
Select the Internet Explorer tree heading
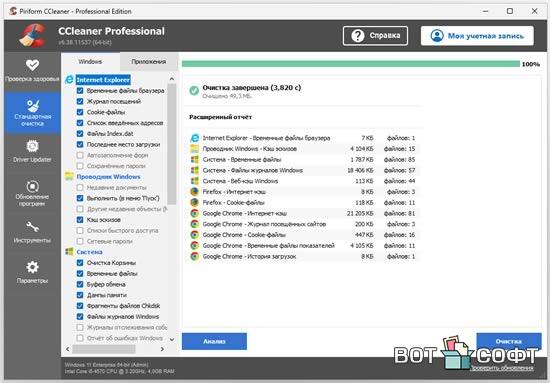pyautogui.click(x=103, y=80)
